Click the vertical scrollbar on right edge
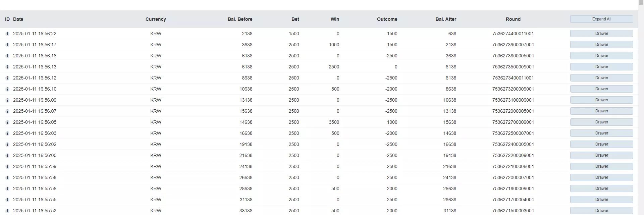 coord(641,107)
